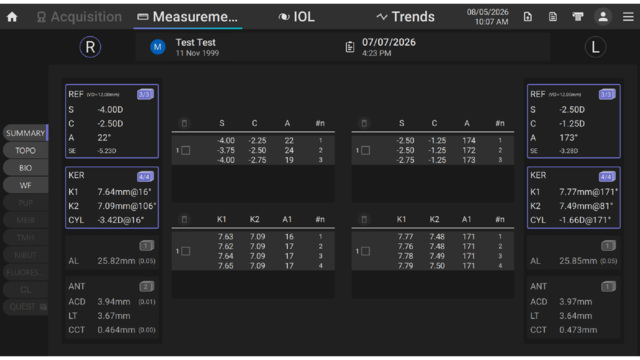Check the right eye refraction row checkbox
The width and height of the screenshot is (640, 360).
[186, 151]
